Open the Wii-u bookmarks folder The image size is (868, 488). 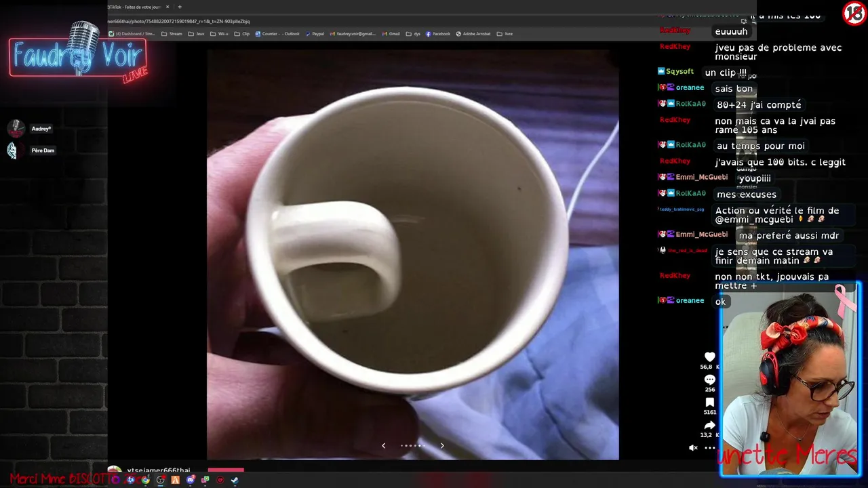[x=219, y=34]
